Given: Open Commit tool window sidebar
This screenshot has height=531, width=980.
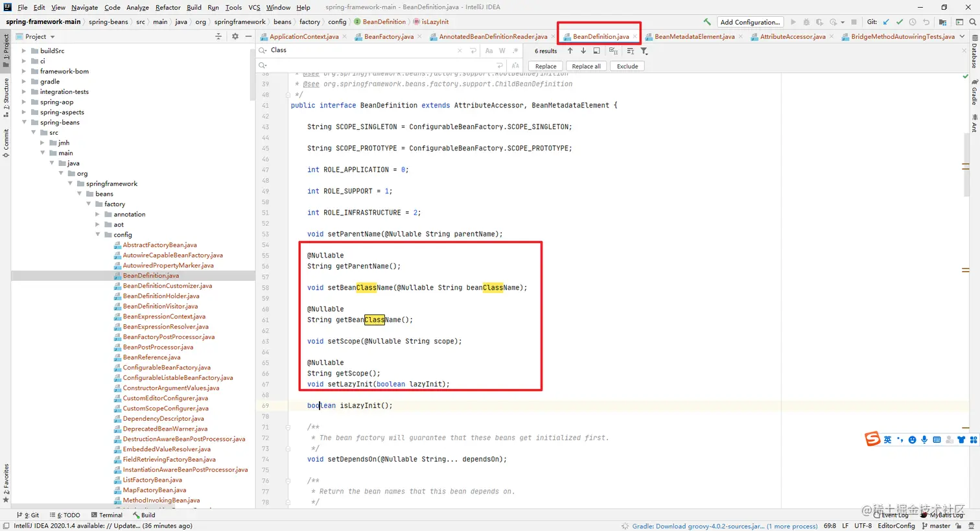Looking at the screenshot, I should pos(6,143).
